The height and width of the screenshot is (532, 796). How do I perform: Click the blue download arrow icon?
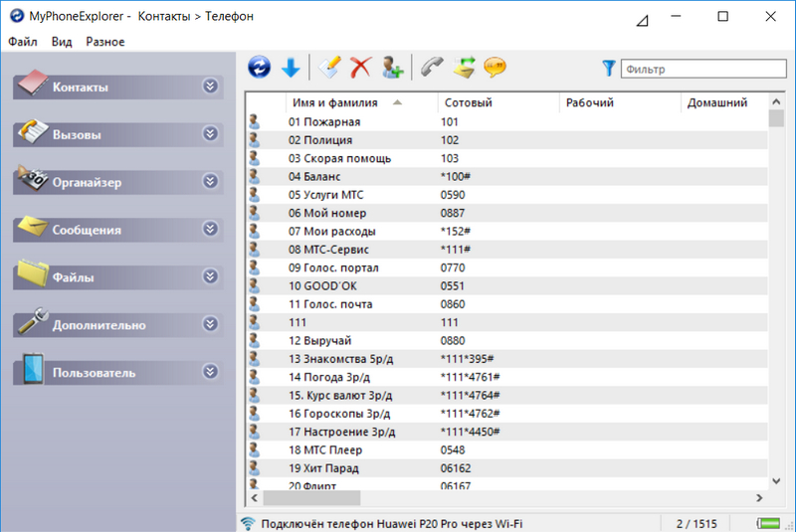(291, 68)
